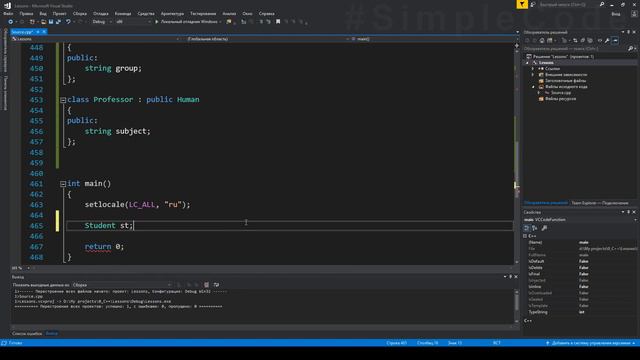Close the Source.cpp editor tab
This screenshot has height=360, width=640.
click(44, 31)
